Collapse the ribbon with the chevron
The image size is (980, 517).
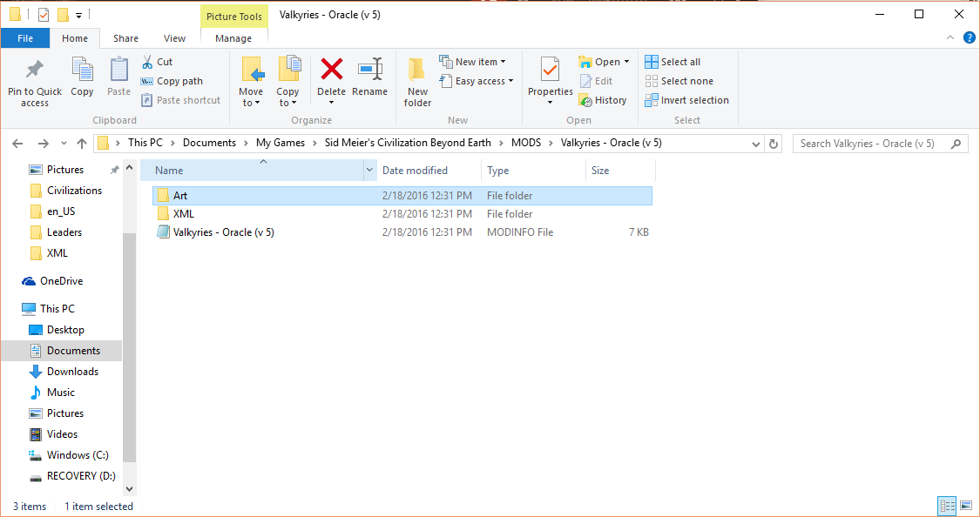tap(950, 38)
